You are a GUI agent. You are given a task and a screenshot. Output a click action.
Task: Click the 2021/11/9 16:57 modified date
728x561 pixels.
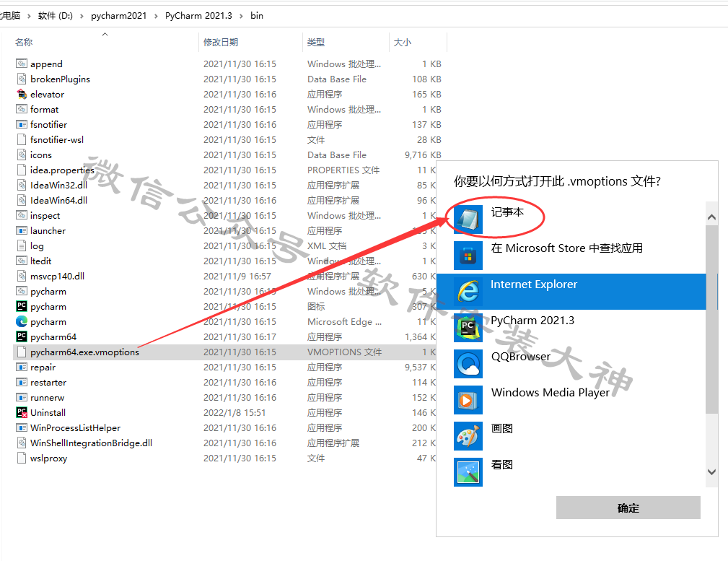[237, 276]
